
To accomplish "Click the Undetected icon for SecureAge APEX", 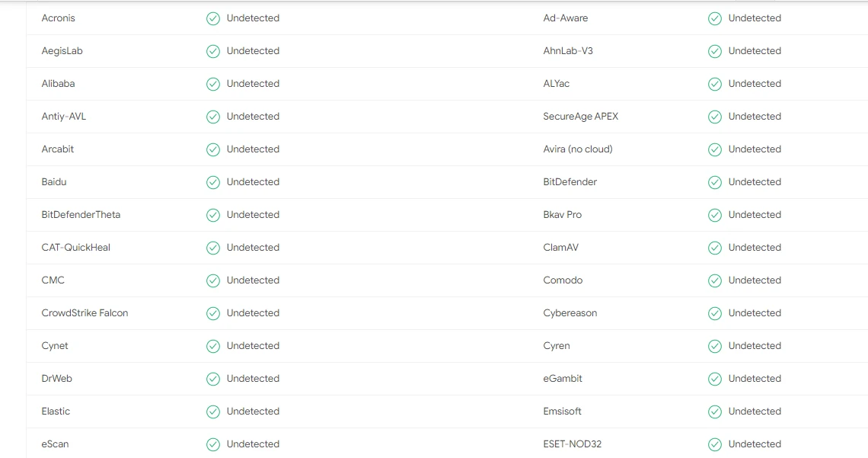I will tap(715, 117).
